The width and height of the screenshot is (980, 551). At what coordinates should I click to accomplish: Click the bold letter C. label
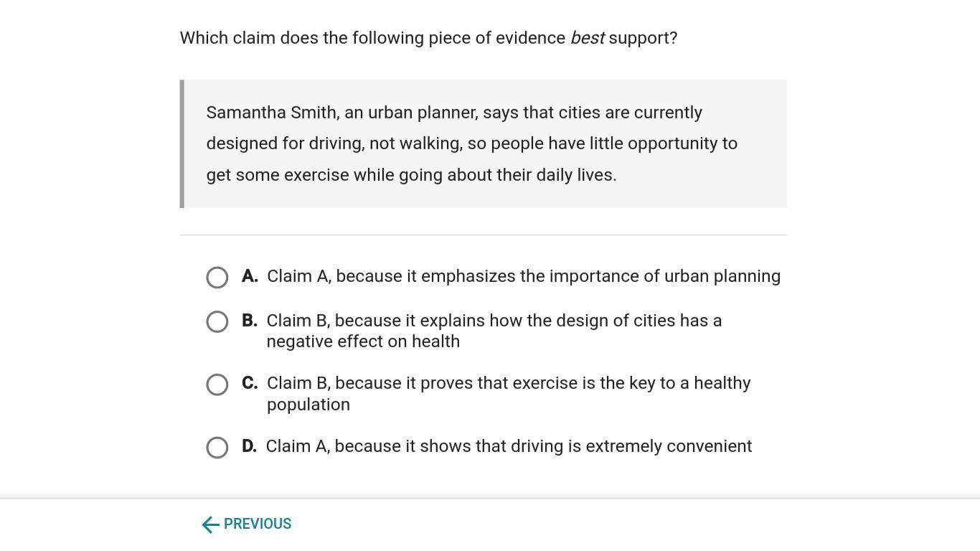point(250,383)
